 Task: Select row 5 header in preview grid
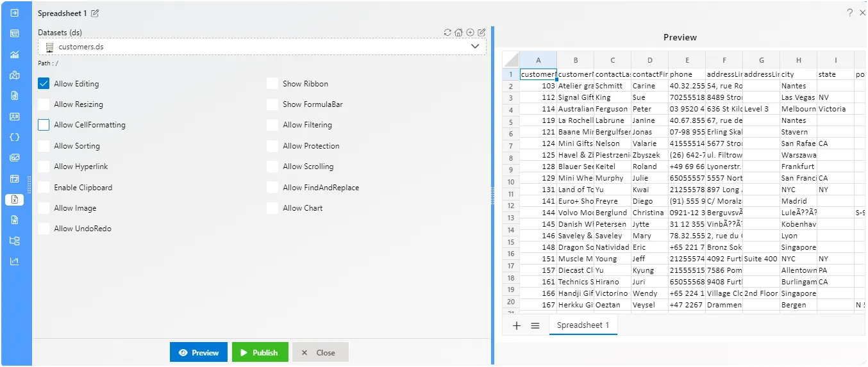(x=511, y=122)
